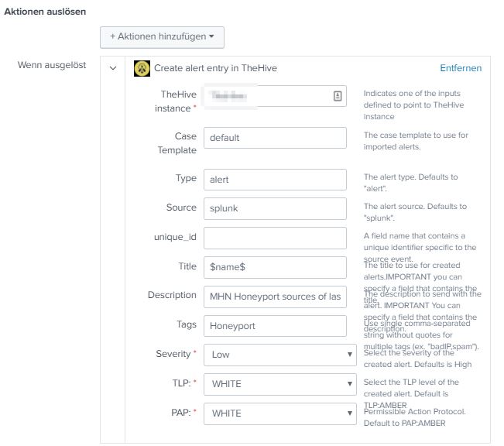Click the Severity field label
The width and height of the screenshot is (504, 446).
[173, 354]
